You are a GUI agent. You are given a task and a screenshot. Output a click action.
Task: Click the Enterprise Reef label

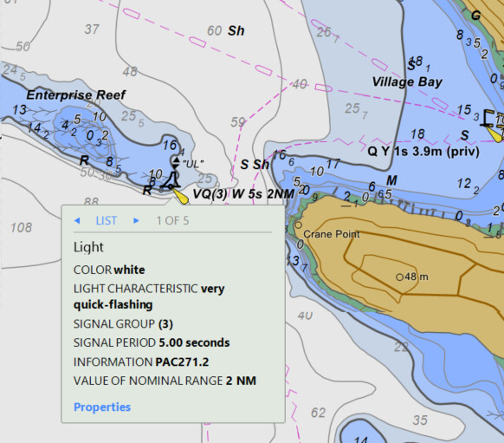[x=76, y=94]
